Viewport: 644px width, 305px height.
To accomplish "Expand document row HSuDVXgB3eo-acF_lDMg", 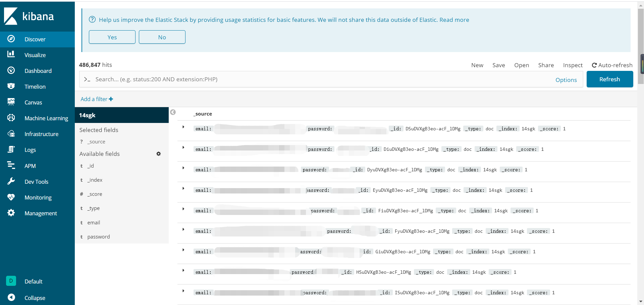I will click(x=183, y=270).
